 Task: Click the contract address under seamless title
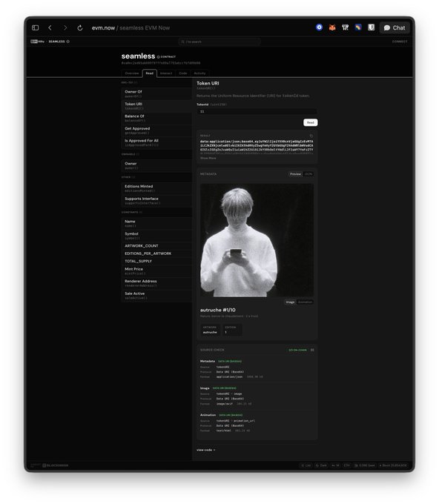(x=161, y=63)
